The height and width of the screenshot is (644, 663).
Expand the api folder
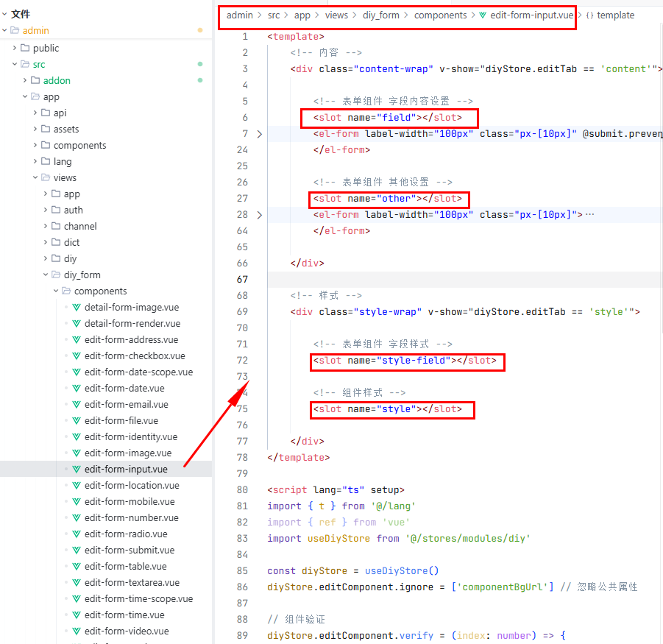35,113
